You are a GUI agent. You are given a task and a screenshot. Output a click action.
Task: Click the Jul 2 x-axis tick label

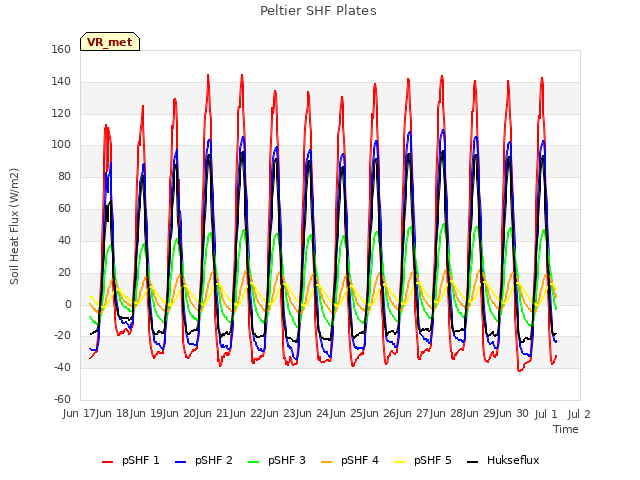(x=579, y=414)
